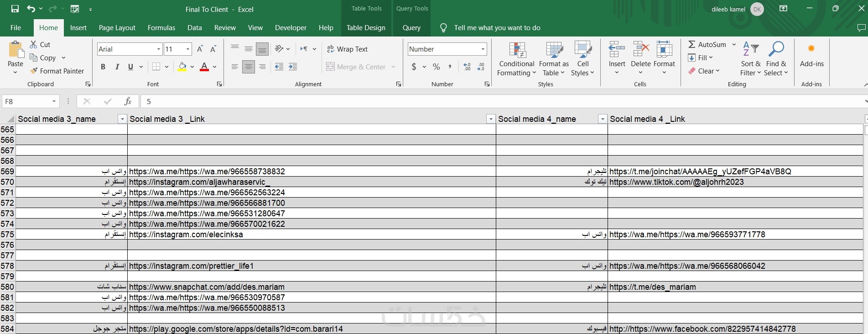Open Find & Select magnifier menu

pyautogui.click(x=776, y=59)
